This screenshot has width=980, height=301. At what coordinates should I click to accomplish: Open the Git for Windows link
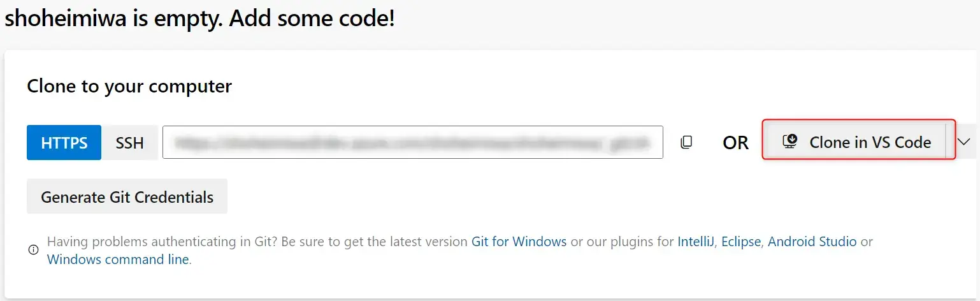pos(519,242)
